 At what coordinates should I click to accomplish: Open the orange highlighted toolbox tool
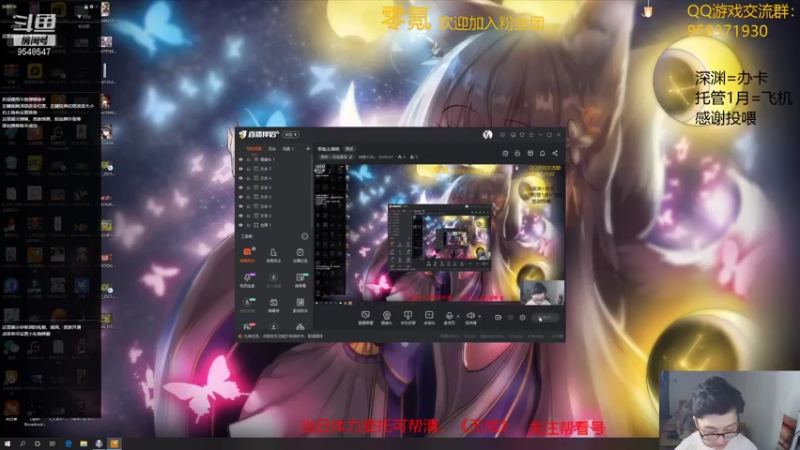tap(247, 255)
